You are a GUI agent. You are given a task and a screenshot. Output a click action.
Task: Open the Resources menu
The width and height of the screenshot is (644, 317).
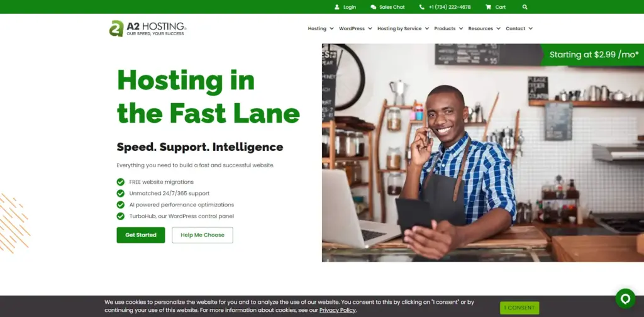484,29
